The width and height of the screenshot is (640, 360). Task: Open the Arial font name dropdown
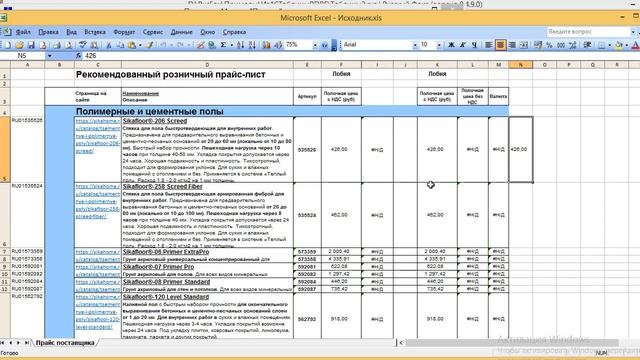pyautogui.click(x=415, y=45)
